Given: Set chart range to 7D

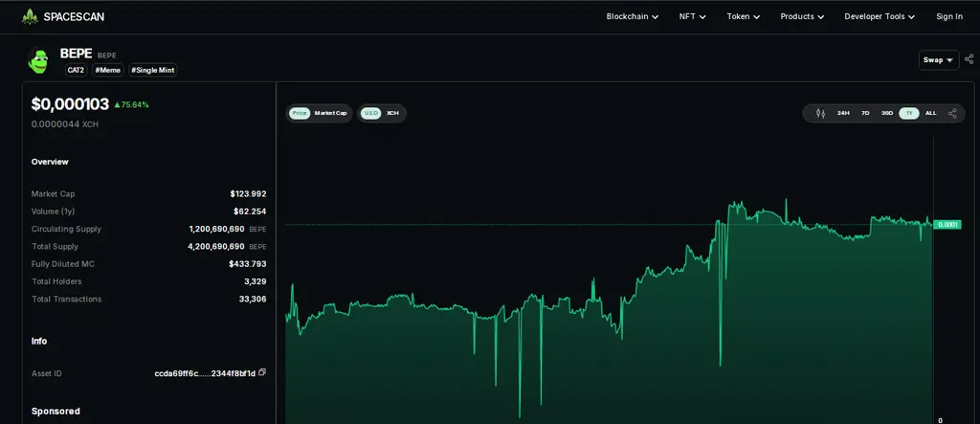Looking at the screenshot, I should (x=865, y=113).
